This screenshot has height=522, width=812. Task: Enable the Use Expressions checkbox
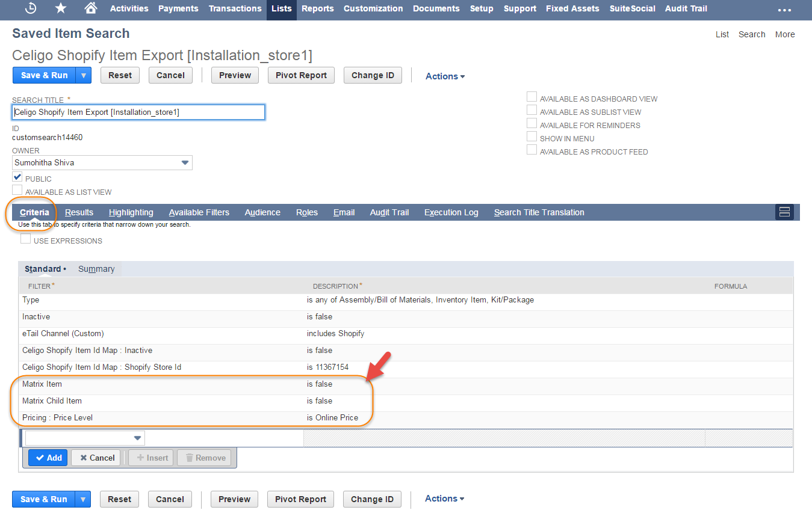tap(25, 239)
